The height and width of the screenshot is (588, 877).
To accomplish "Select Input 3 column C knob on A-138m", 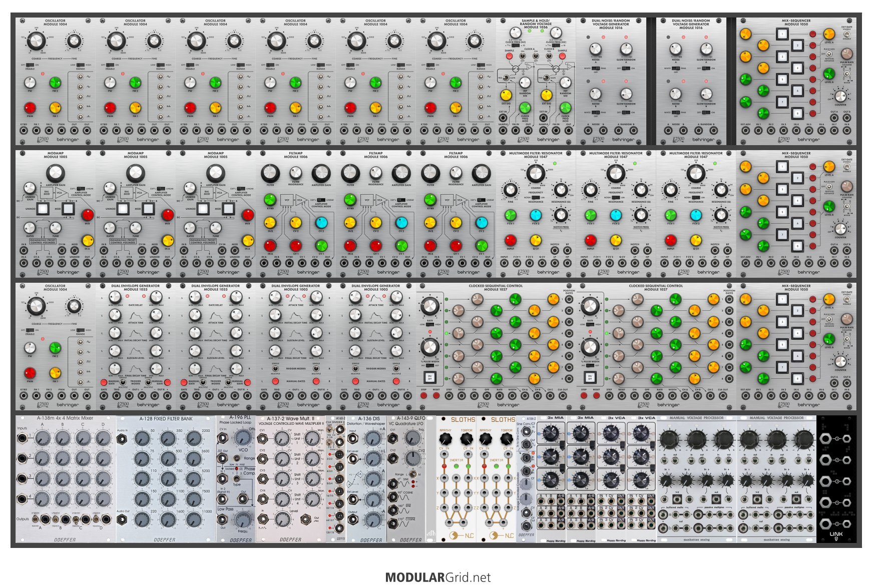I will click(x=83, y=479).
